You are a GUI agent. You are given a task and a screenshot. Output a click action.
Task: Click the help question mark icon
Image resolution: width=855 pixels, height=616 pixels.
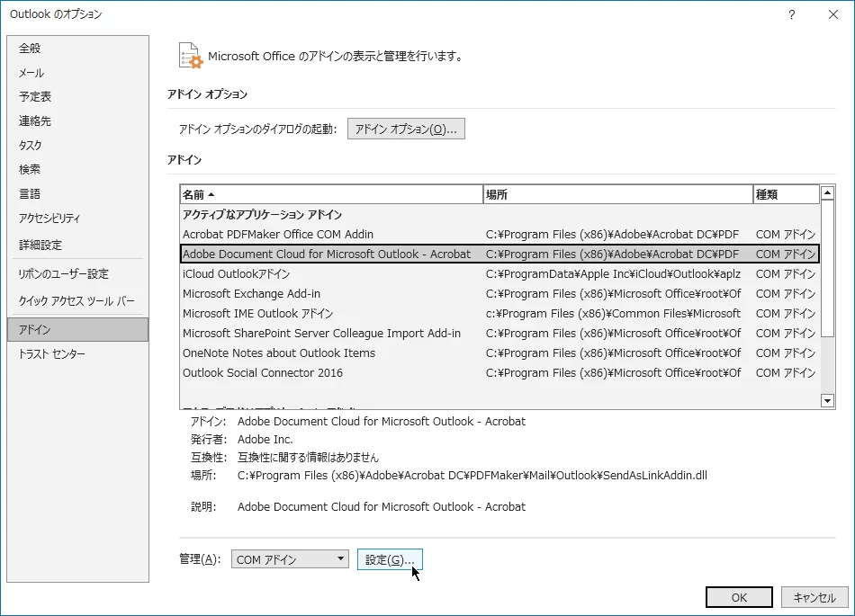click(x=791, y=14)
